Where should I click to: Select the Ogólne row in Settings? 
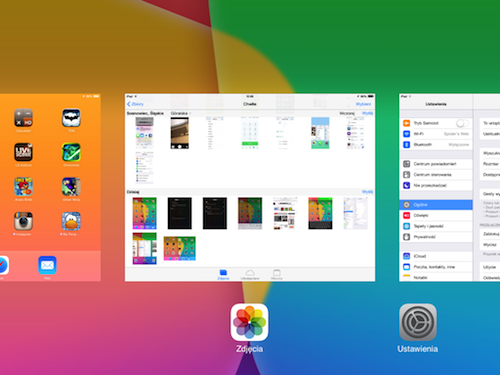(x=436, y=205)
